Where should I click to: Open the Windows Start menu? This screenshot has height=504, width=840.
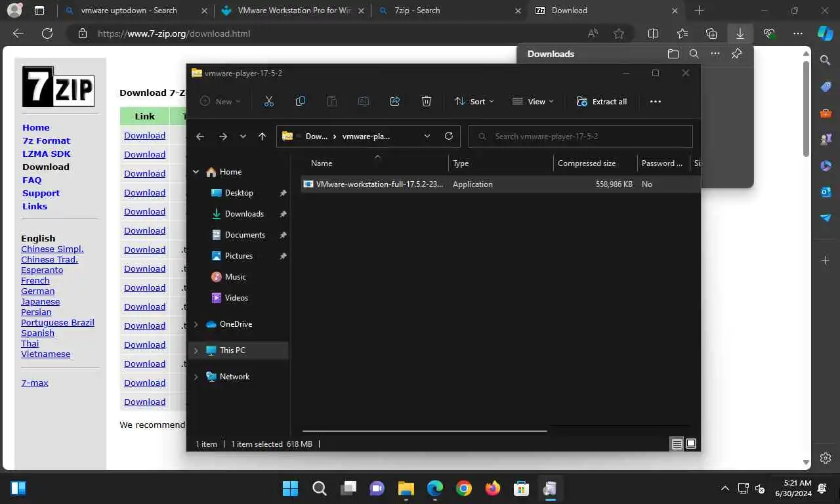click(x=290, y=488)
